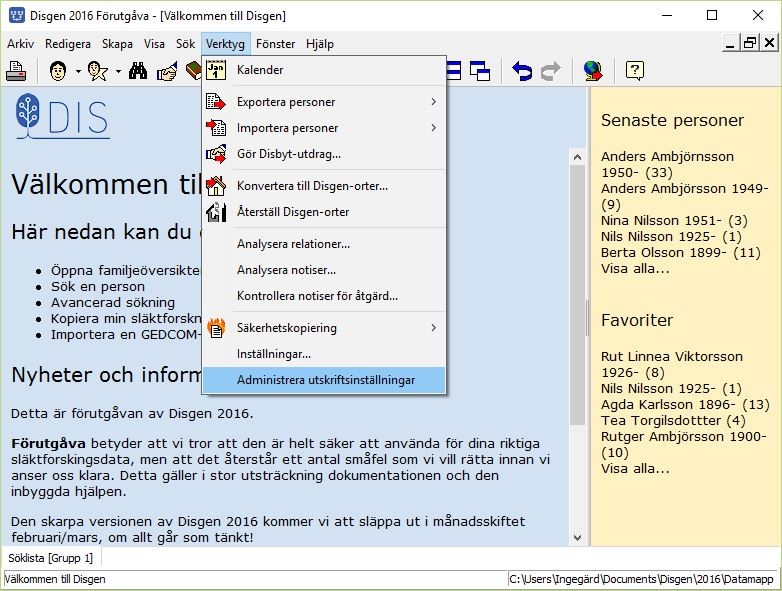Click the grey redo arrow icon
The width and height of the screenshot is (782, 591).
click(x=551, y=71)
